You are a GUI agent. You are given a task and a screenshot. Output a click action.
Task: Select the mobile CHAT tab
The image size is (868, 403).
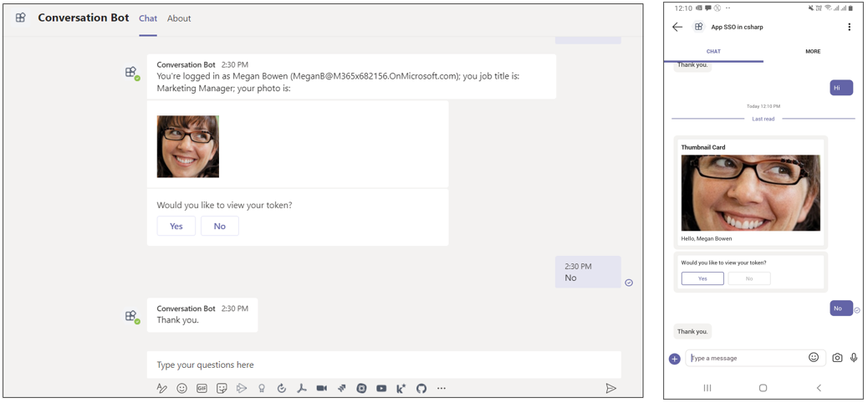713,52
